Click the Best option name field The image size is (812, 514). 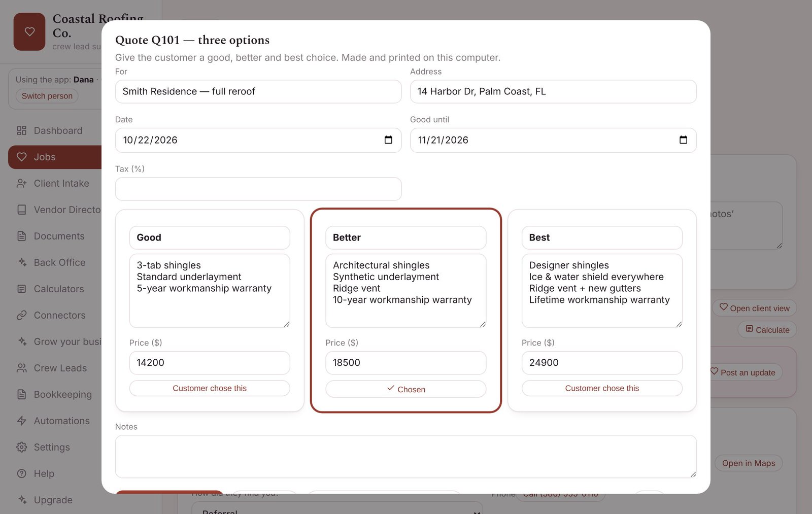602,237
